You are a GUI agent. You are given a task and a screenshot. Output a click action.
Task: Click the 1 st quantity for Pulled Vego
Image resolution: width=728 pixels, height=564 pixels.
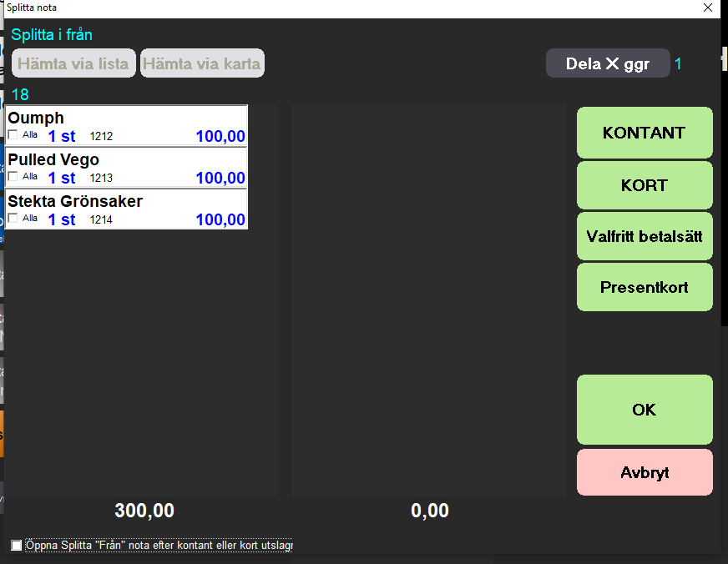[x=62, y=178]
